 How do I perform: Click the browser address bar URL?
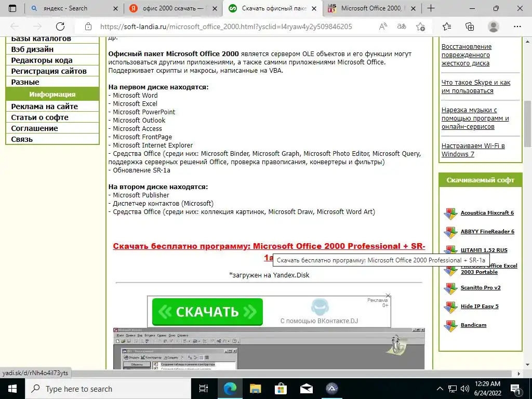[x=225, y=26]
